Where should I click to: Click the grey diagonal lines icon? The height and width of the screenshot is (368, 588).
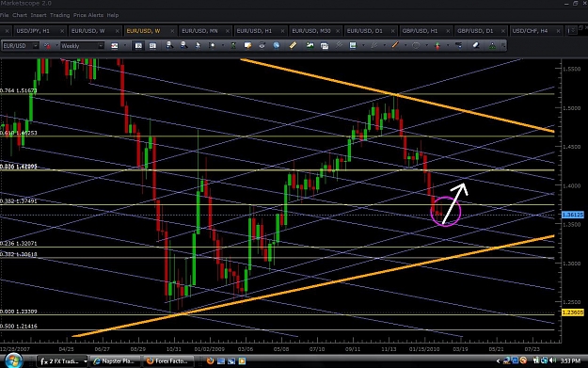[339, 45]
